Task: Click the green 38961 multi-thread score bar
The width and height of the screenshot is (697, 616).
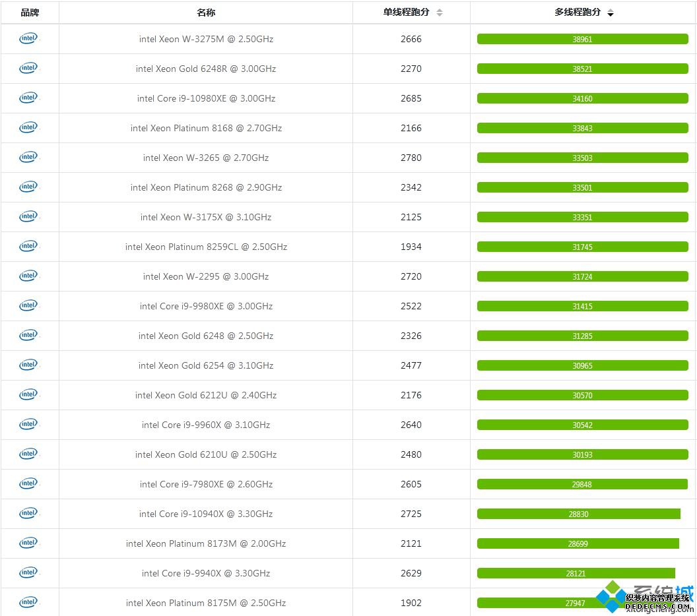Action: (x=582, y=39)
